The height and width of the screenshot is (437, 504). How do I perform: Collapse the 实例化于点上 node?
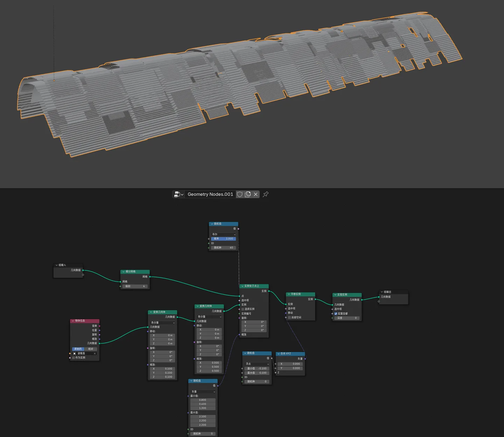tap(242, 286)
